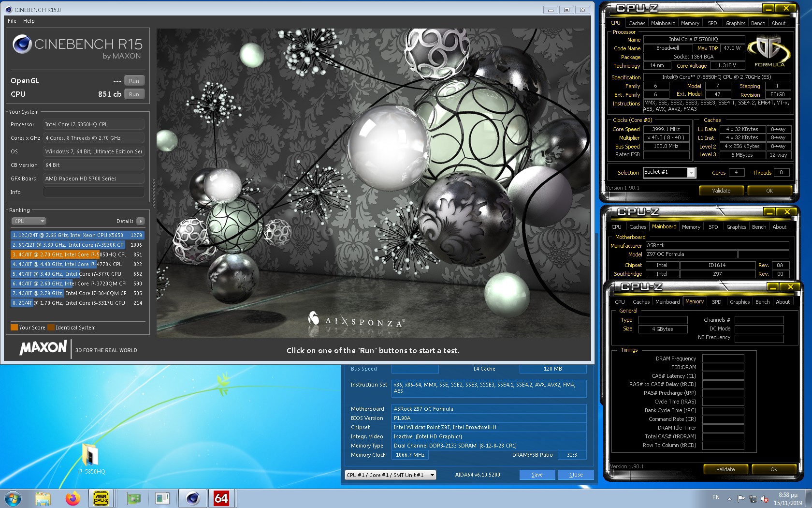Screen dimensions: 812x508
Task: Select highlighted ranking row i7-5850HQ
Action: (77, 254)
